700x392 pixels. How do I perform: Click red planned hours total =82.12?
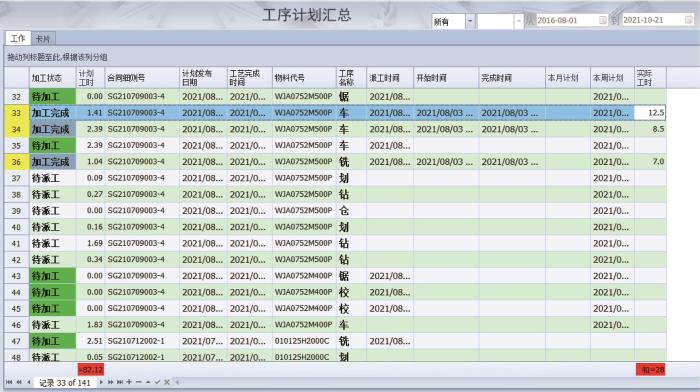click(x=91, y=370)
